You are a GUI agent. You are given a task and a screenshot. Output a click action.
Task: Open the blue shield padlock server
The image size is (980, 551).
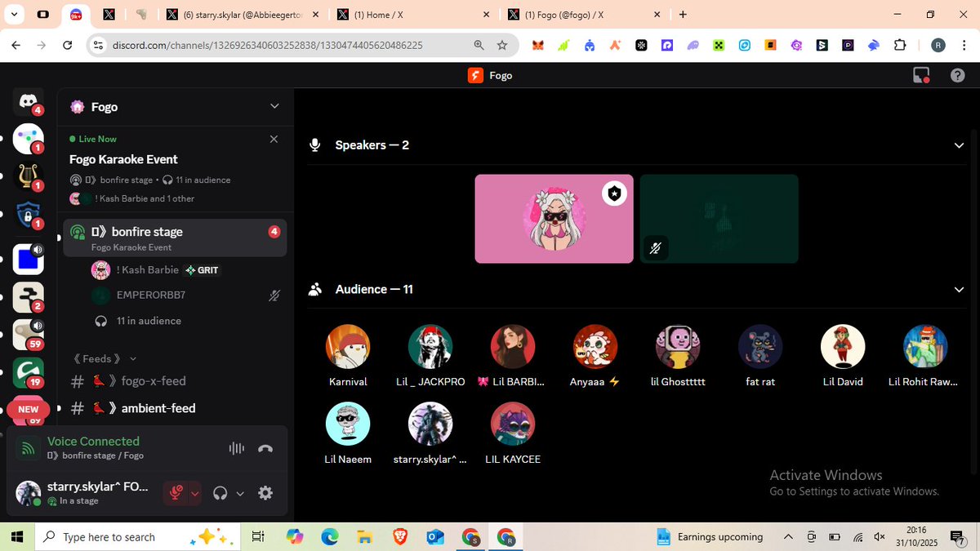point(28,216)
